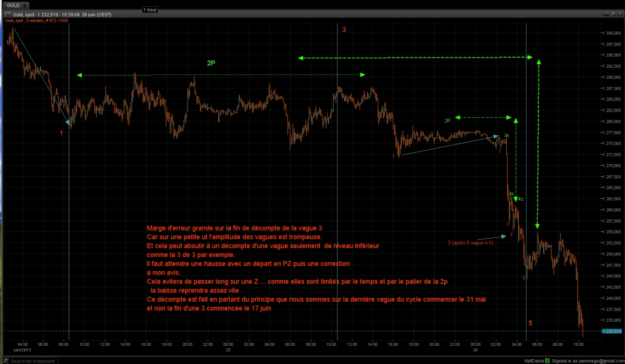
Task: Click the 1 300,000 level on the price axis
Action: [x=611, y=33]
